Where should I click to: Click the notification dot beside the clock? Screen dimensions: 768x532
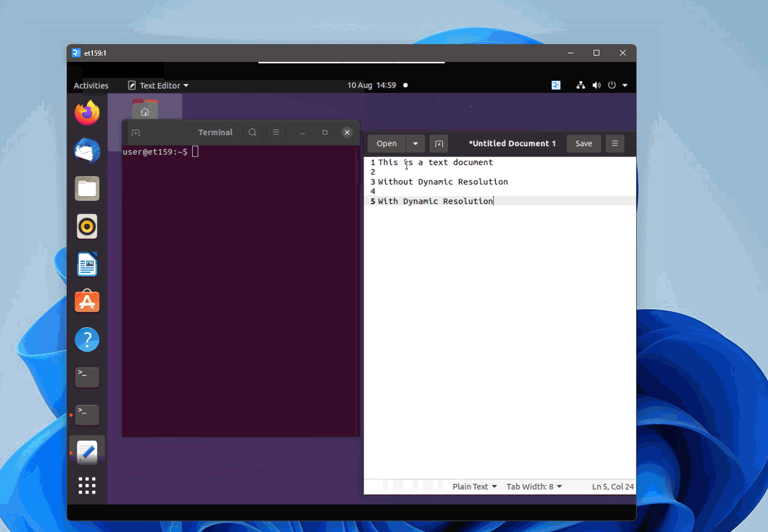[406, 85]
